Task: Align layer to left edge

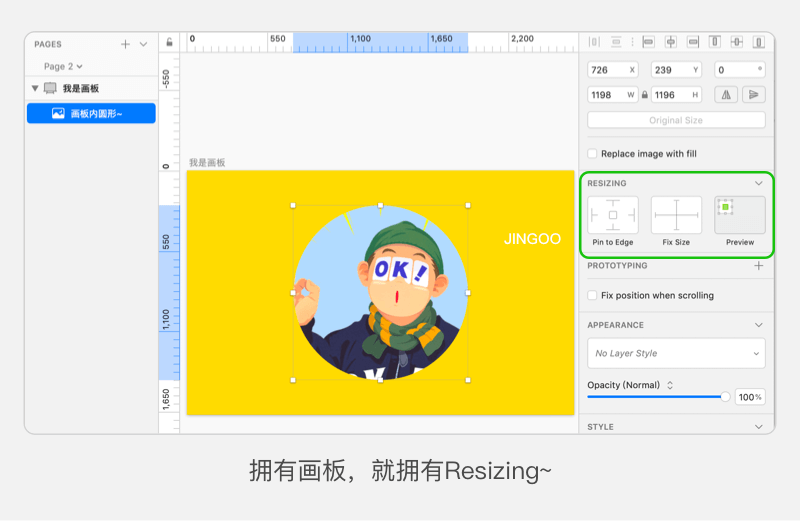Action: click(648, 42)
